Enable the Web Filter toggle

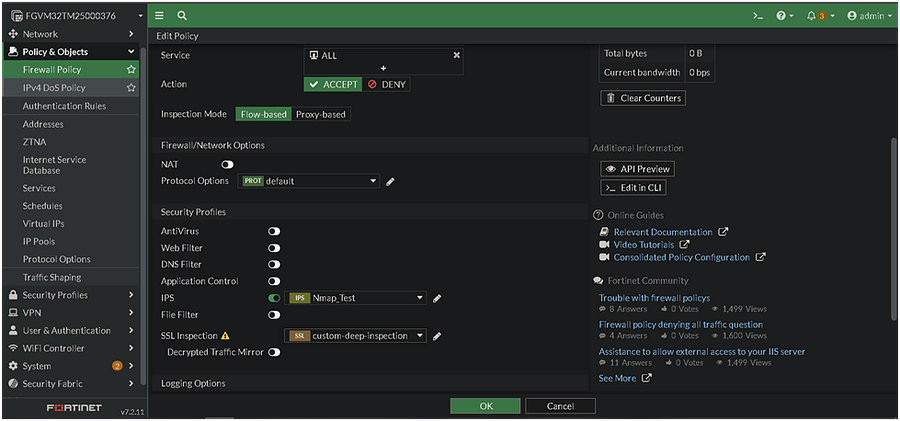[274, 248]
